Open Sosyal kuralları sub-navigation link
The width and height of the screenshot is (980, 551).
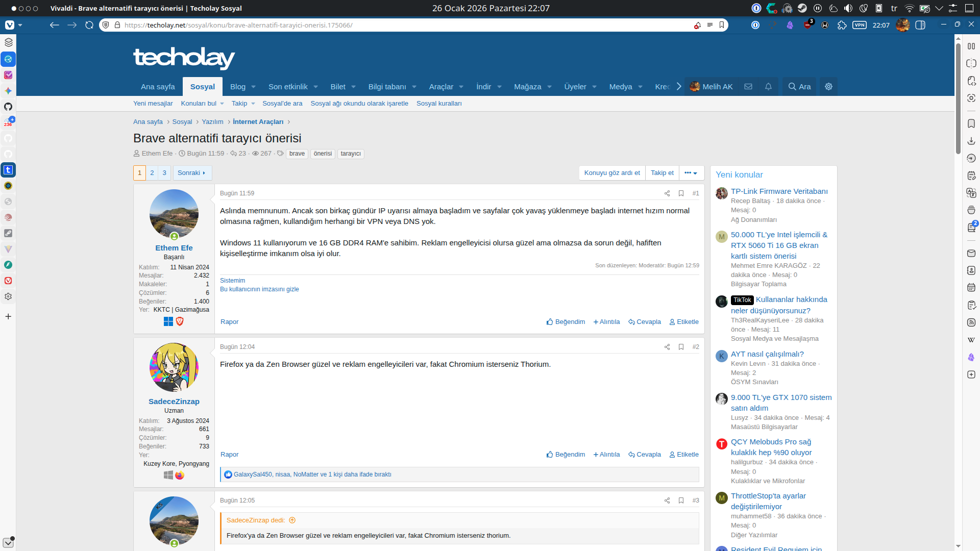[x=439, y=104]
